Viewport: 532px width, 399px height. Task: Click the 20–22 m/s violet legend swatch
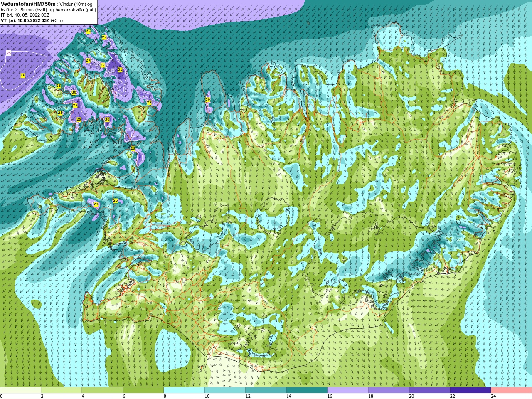click(x=430, y=390)
